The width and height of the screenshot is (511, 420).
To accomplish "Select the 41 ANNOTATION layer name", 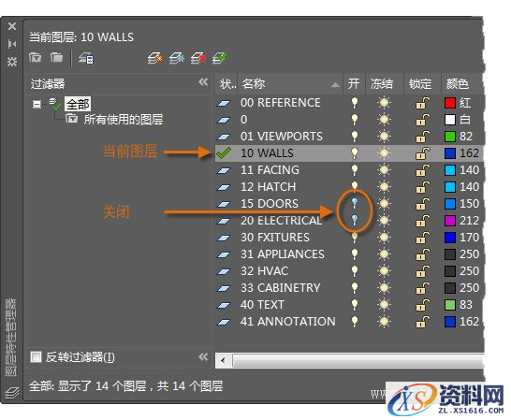I will point(287,322).
